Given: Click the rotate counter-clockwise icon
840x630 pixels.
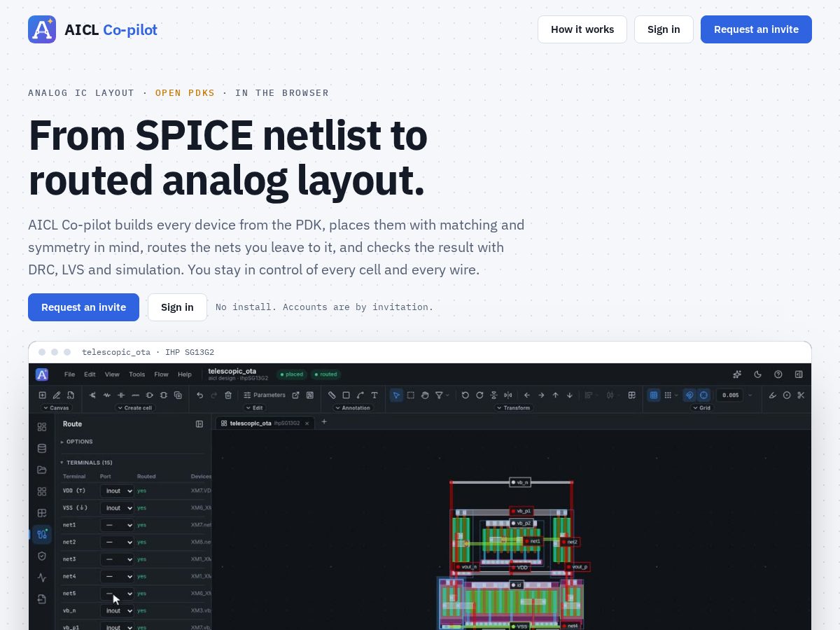Looking at the screenshot, I should coord(465,395).
